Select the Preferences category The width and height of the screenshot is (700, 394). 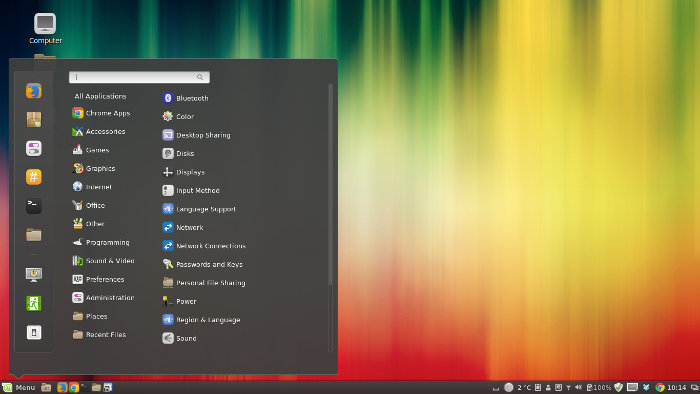98,279
